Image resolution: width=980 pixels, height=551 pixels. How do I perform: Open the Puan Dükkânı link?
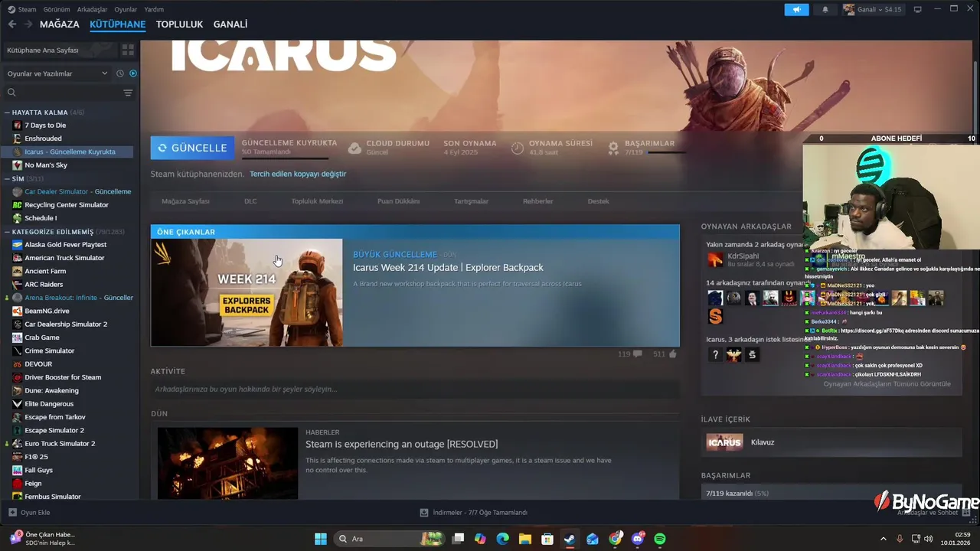(398, 201)
